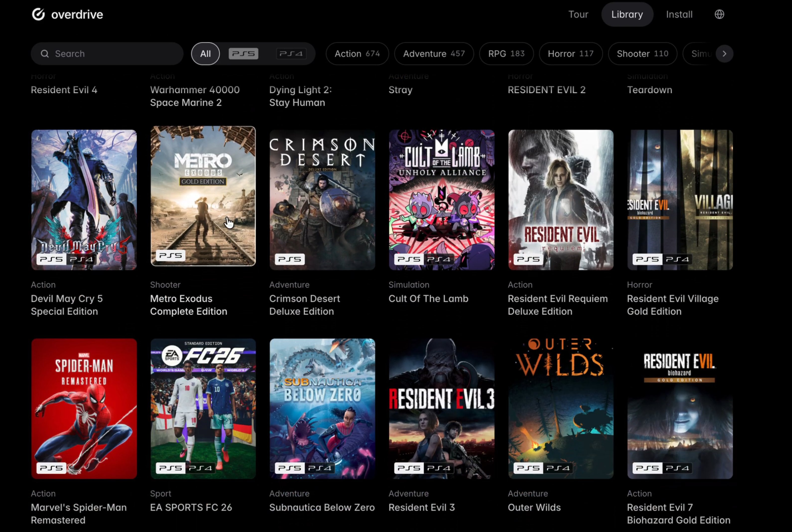Click the search magnifier icon

45,54
